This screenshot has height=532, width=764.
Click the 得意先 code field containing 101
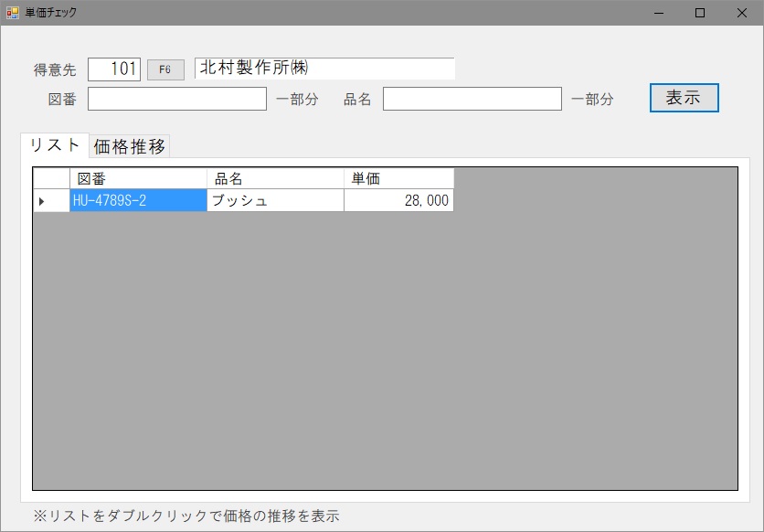coord(113,68)
